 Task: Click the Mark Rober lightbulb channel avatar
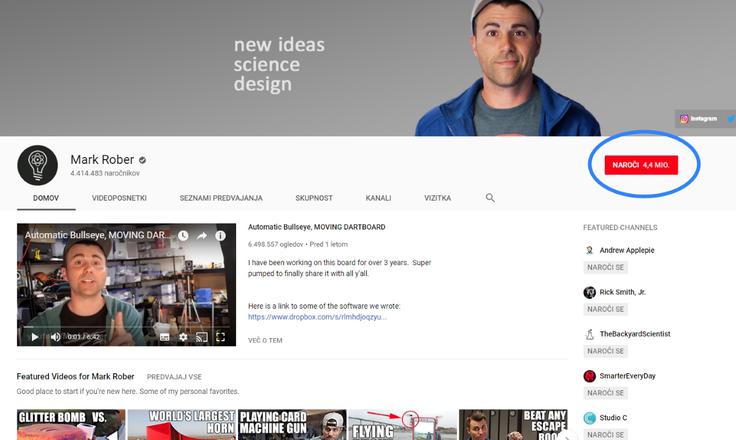[x=38, y=165]
